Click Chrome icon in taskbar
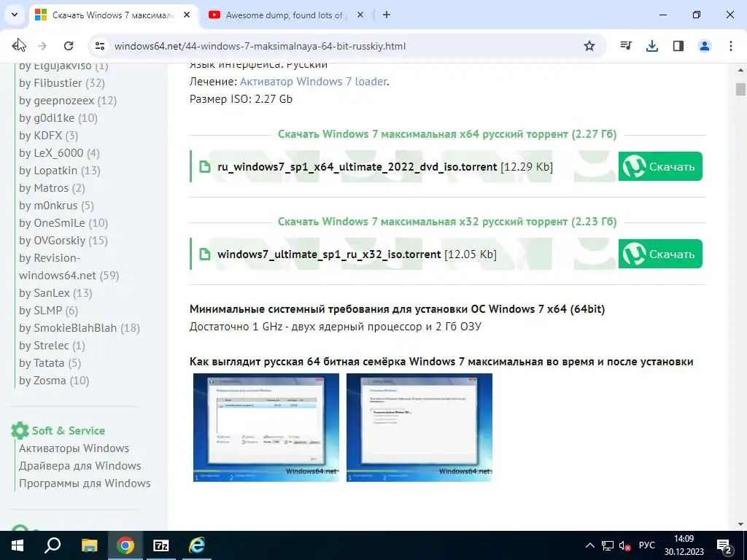 coord(125,545)
